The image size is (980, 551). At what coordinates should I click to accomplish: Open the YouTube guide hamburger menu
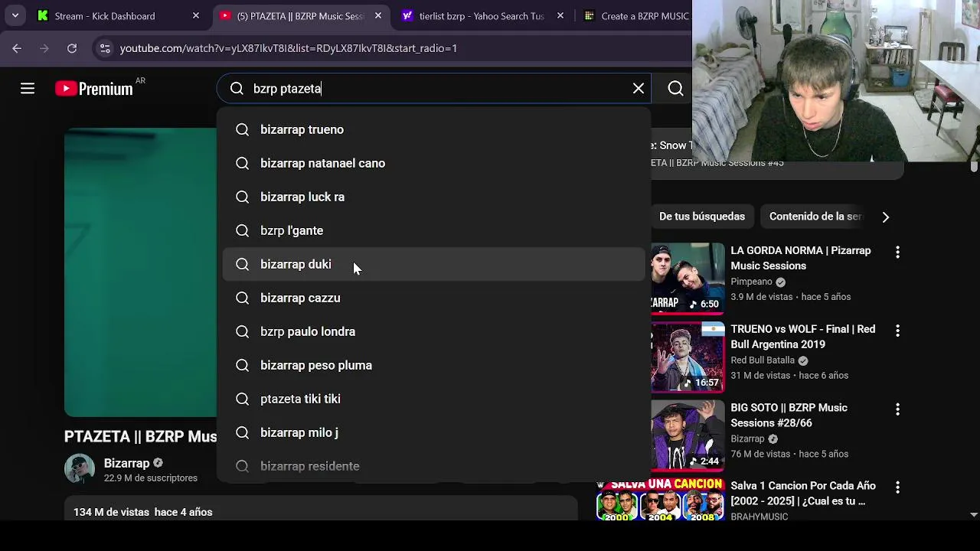[28, 89]
